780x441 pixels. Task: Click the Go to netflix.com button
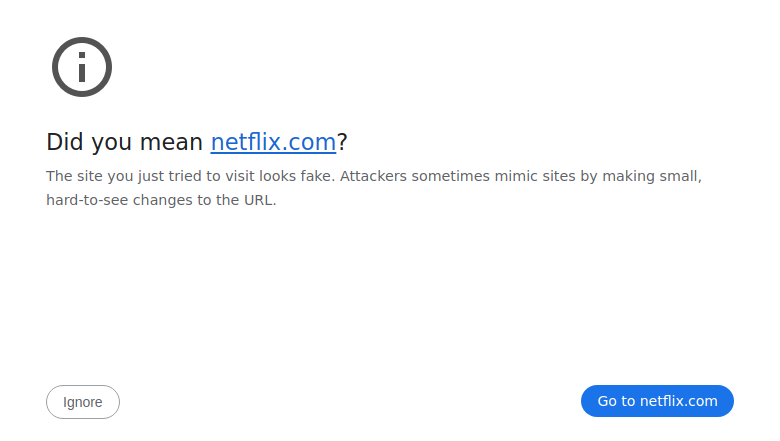(657, 401)
